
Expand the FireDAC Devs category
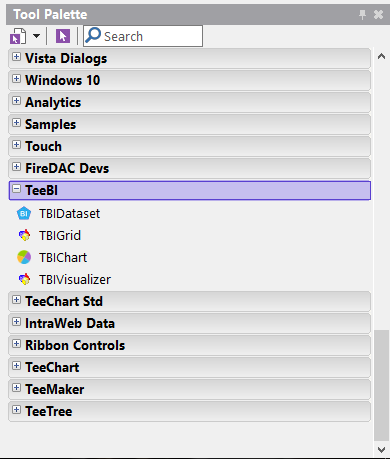pyautogui.click(x=16, y=167)
